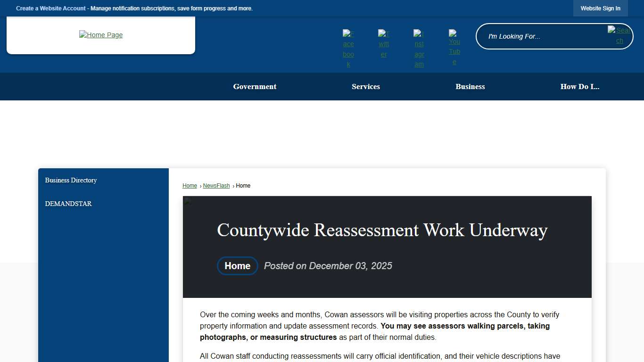644x362 pixels.
Task: Expand the Business navigation dropdown
Action: (x=470, y=86)
